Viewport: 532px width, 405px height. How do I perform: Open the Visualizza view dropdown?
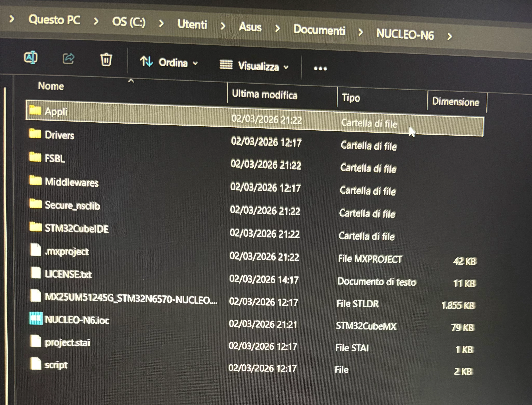pyautogui.click(x=254, y=66)
